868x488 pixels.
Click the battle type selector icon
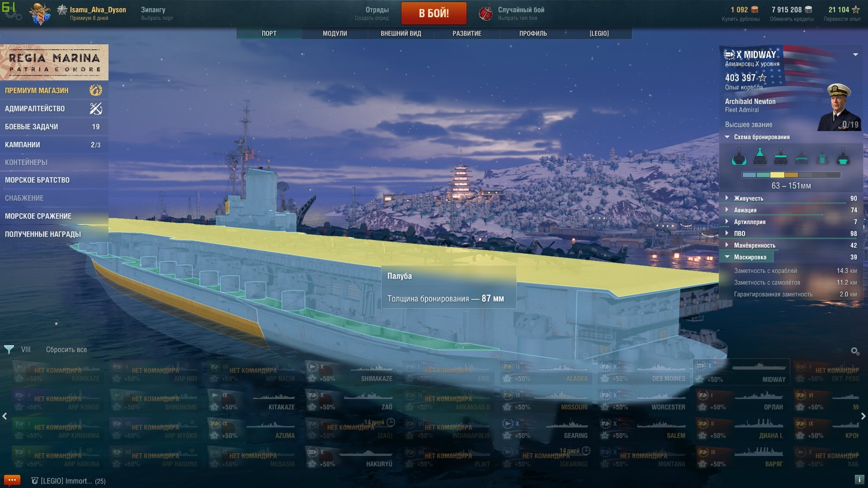(x=486, y=14)
